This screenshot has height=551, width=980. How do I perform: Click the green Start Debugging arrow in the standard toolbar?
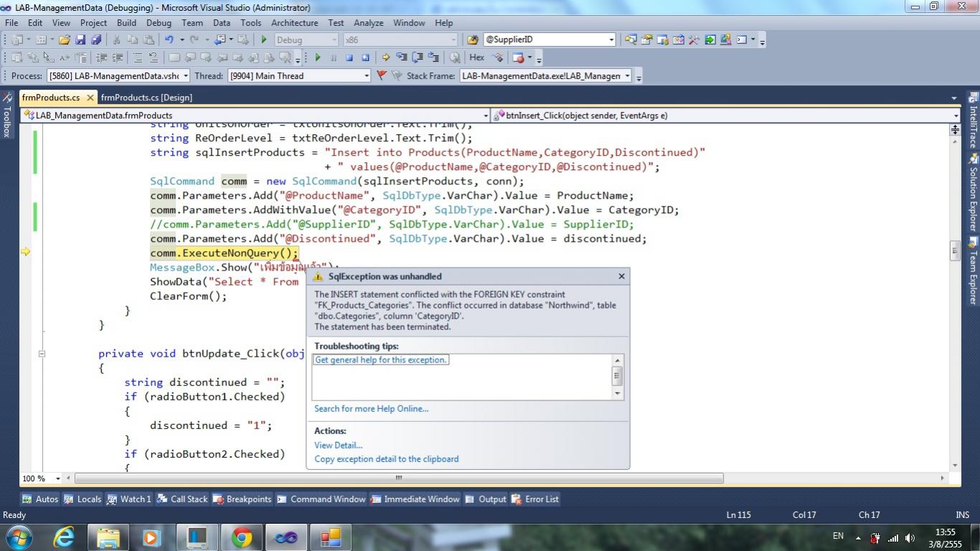264,40
